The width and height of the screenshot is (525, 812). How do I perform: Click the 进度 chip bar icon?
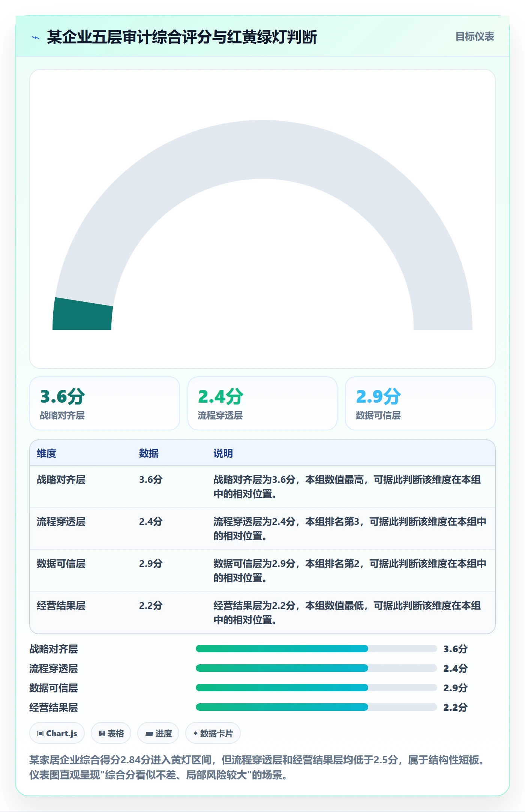pyautogui.click(x=149, y=734)
